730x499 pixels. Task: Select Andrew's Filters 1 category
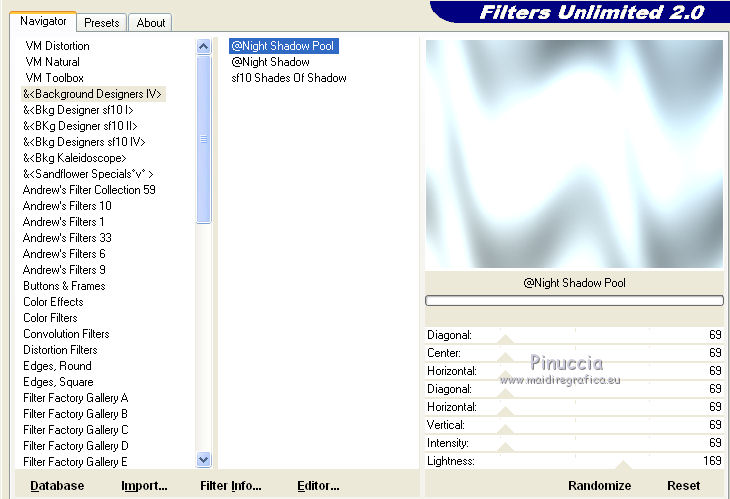coord(63,222)
